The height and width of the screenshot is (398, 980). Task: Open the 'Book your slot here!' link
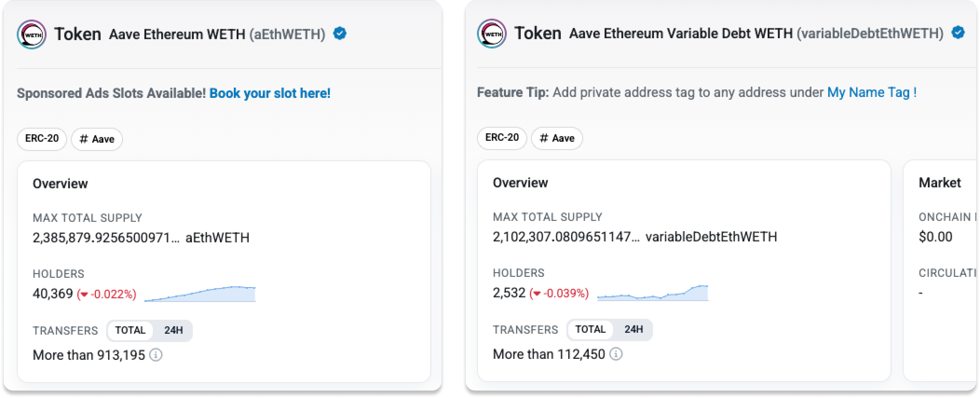coord(270,93)
